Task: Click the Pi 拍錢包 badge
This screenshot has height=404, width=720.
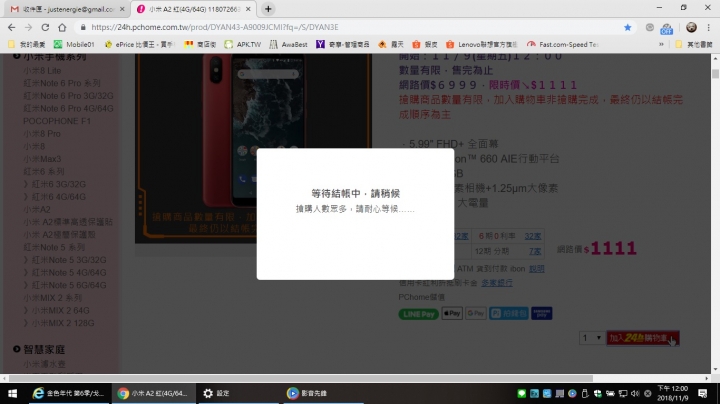Action: click(509, 314)
